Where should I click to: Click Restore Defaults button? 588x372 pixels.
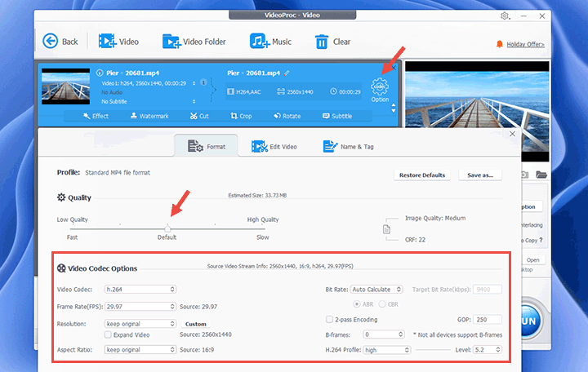[x=422, y=175]
